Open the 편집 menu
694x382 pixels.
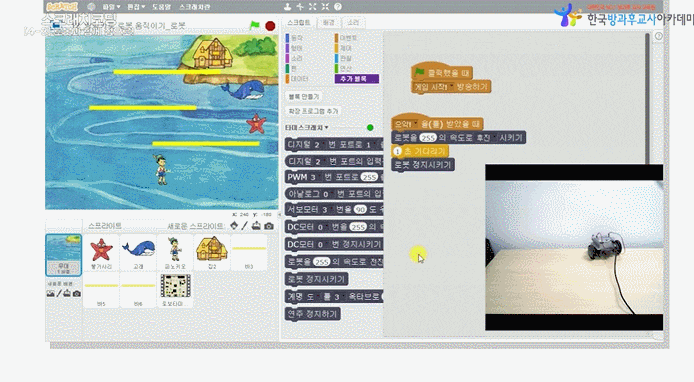click(136, 7)
